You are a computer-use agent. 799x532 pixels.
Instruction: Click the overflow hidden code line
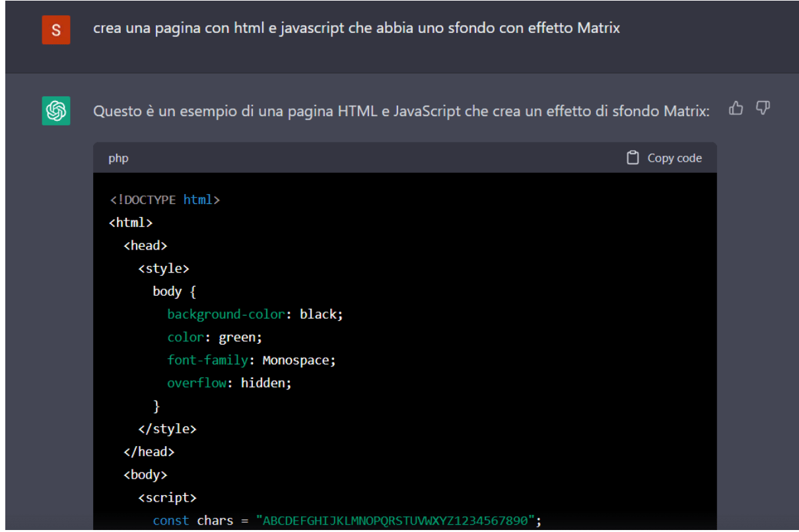(229, 383)
